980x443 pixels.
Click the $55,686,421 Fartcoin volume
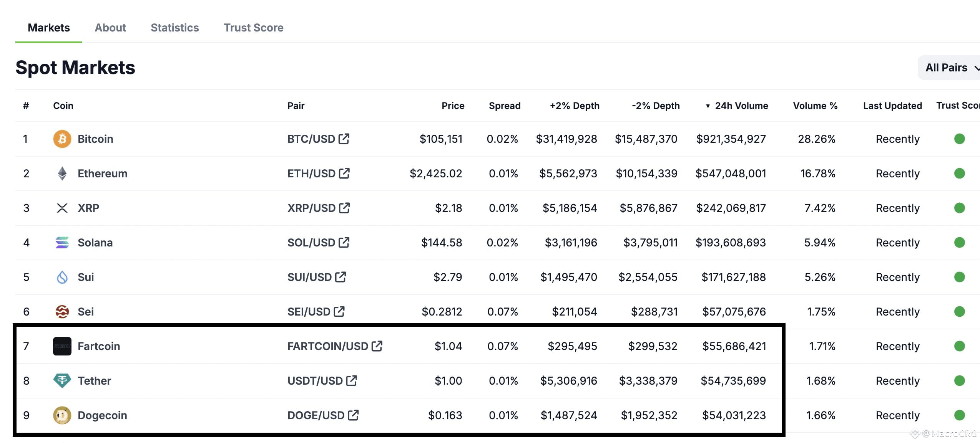[734, 346]
